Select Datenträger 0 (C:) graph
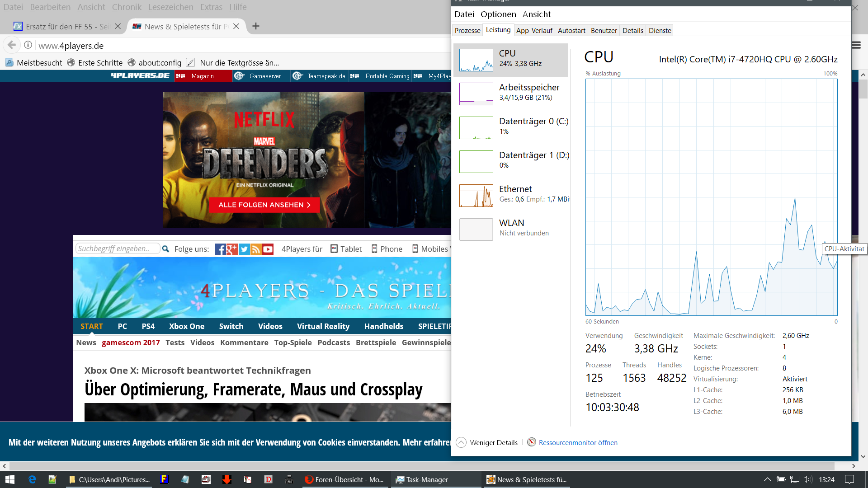 pyautogui.click(x=476, y=128)
